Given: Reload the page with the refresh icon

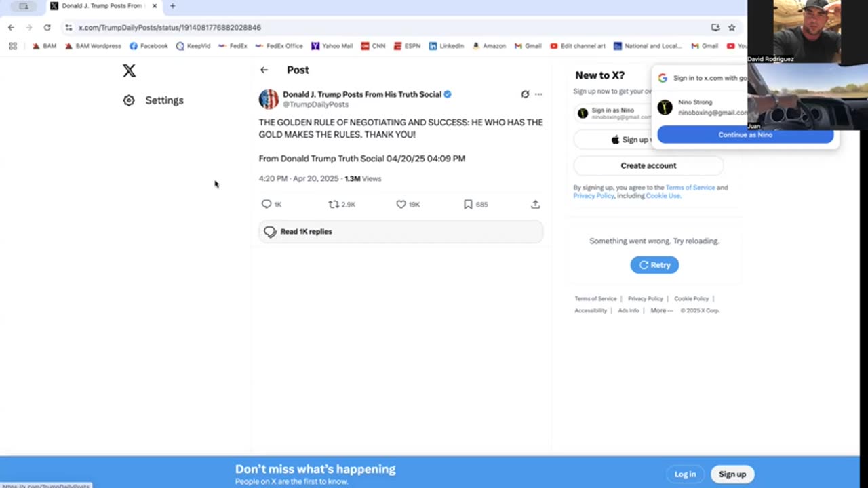Looking at the screenshot, I should (47, 27).
